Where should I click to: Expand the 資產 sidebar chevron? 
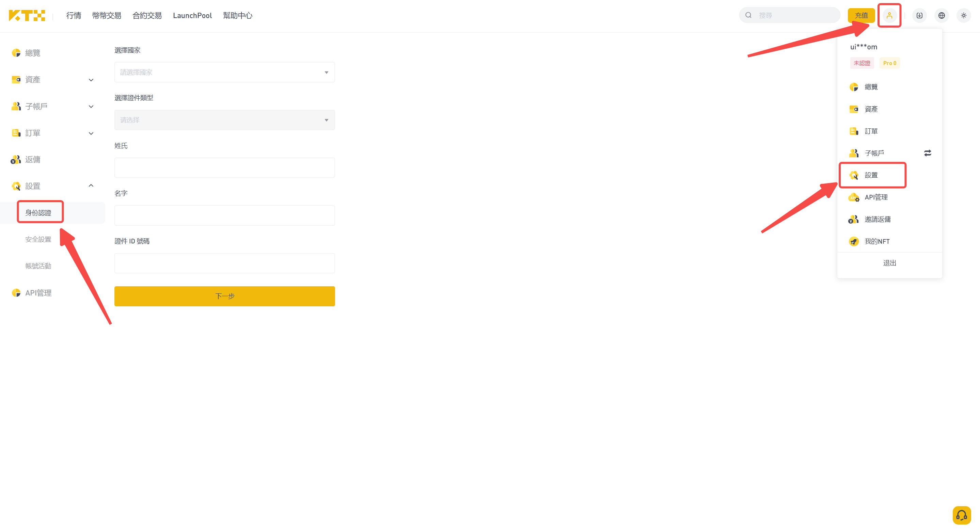point(91,80)
